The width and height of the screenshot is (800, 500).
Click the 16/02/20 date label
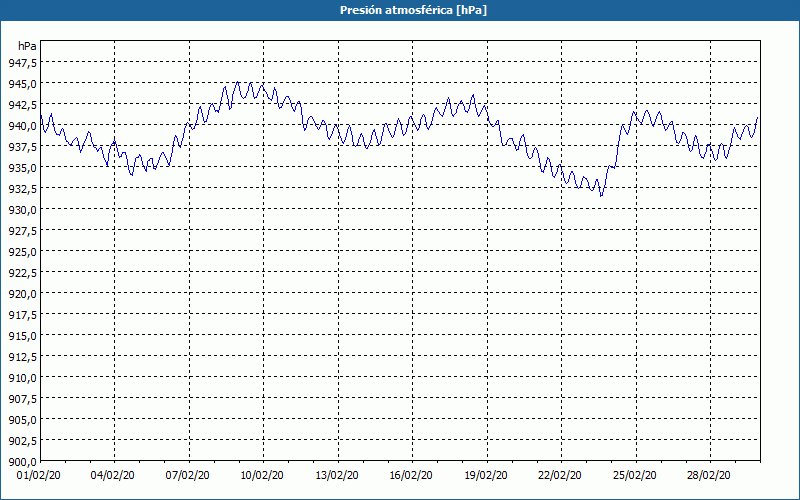point(411,476)
